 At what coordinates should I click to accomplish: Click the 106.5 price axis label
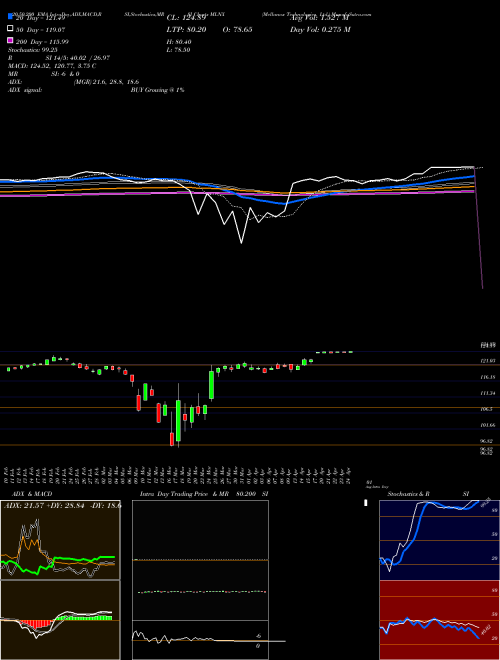click(487, 409)
